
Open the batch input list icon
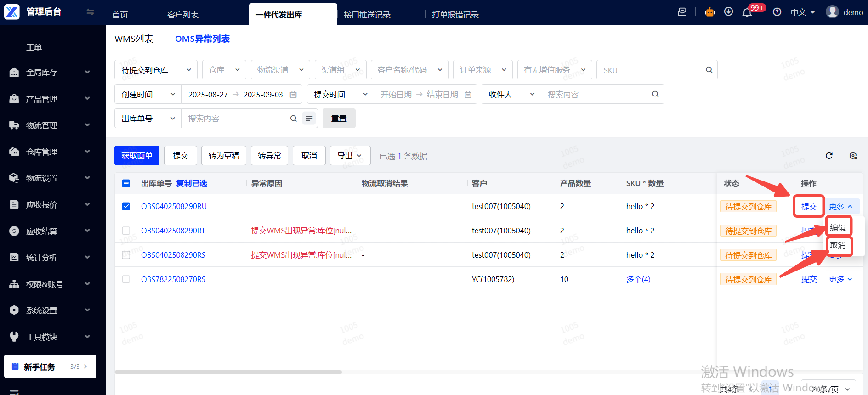tap(309, 118)
